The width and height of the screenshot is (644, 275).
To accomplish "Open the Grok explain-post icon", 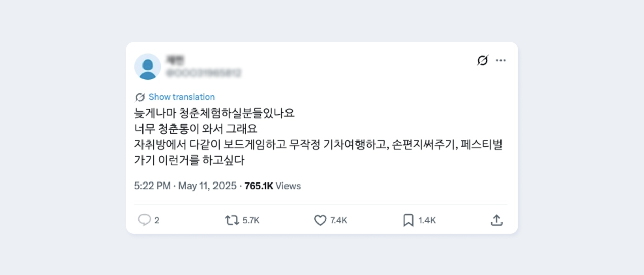I will (482, 61).
